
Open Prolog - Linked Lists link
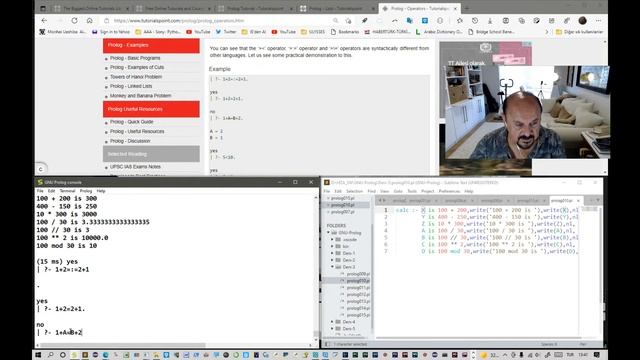131,86
